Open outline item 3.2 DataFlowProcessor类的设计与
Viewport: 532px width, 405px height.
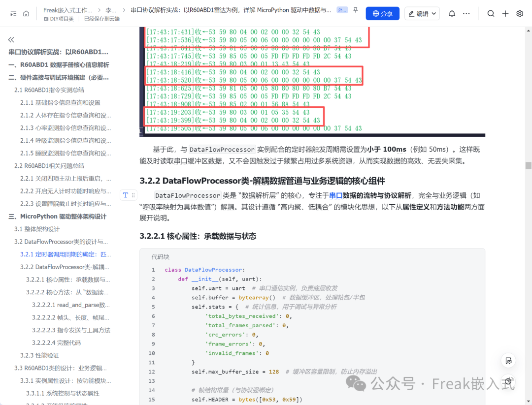(x=61, y=242)
